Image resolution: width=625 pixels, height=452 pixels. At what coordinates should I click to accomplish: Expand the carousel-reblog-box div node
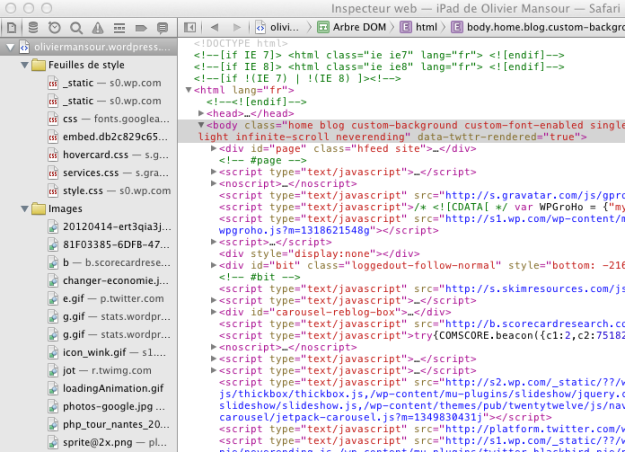pos(214,312)
